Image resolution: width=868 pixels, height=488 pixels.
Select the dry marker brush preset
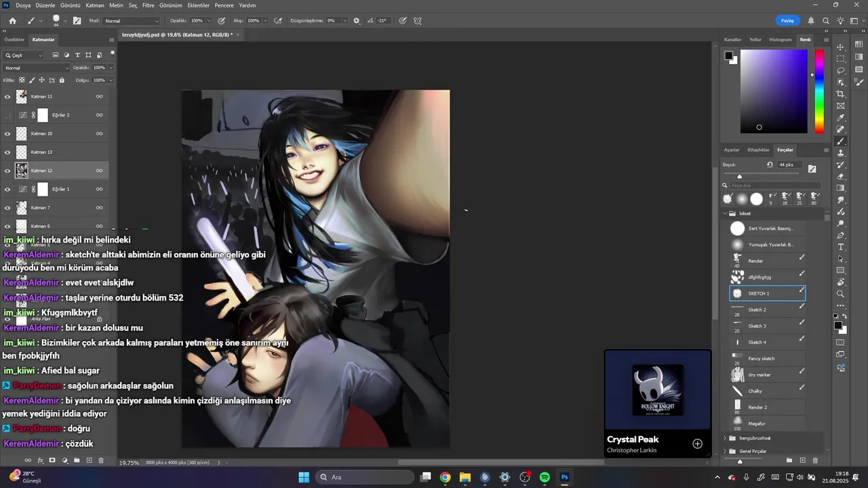768,375
